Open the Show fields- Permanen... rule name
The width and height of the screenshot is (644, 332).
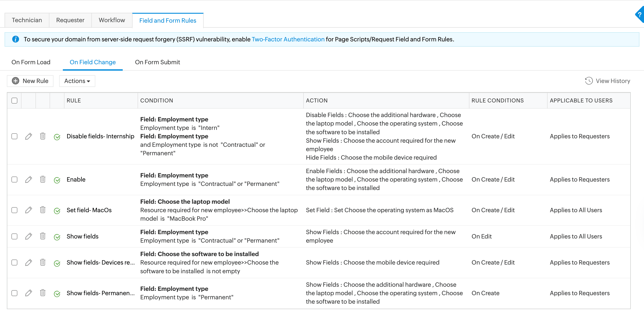click(101, 293)
